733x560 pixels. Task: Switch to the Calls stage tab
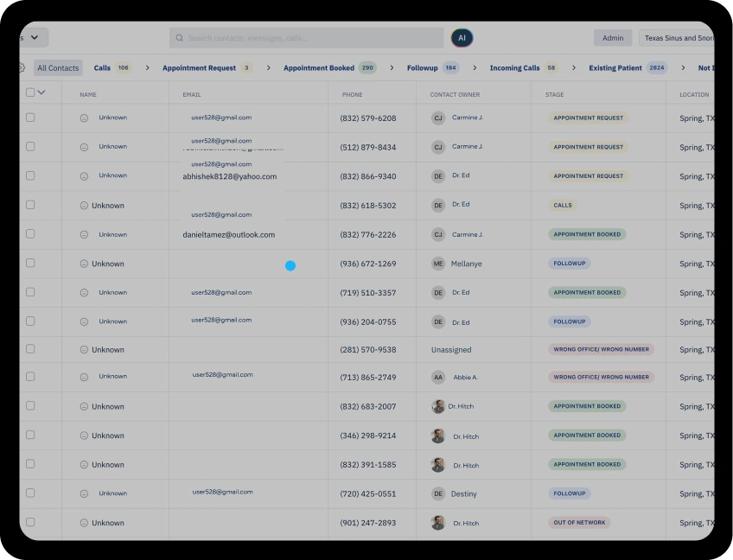(112, 67)
